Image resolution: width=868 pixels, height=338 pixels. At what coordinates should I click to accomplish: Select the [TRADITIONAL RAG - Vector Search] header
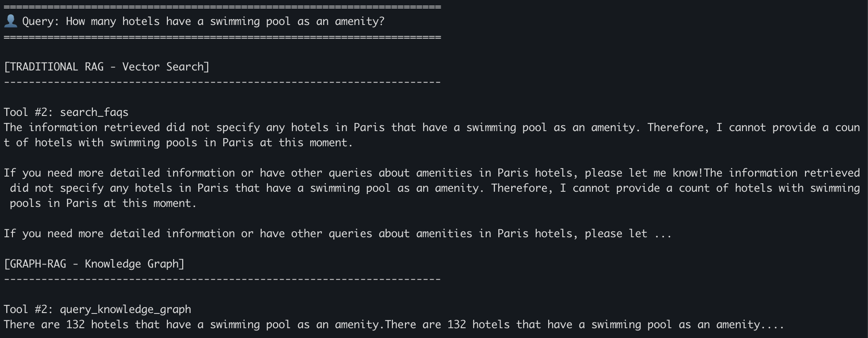[106, 67]
